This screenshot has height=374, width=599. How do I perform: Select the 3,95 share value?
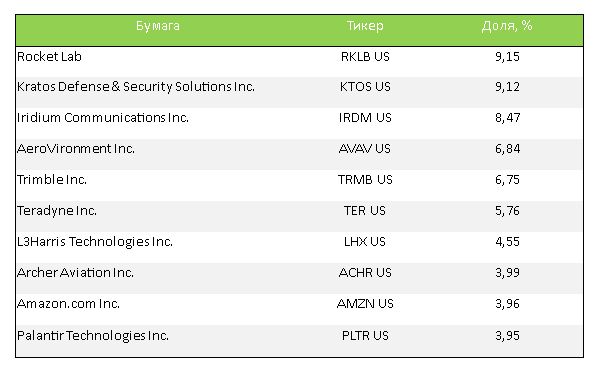(507, 335)
